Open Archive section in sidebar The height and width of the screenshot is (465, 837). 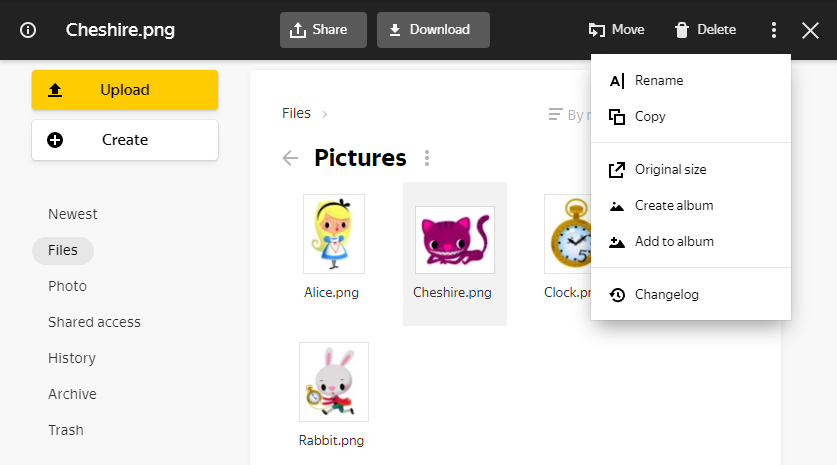[73, 394]
